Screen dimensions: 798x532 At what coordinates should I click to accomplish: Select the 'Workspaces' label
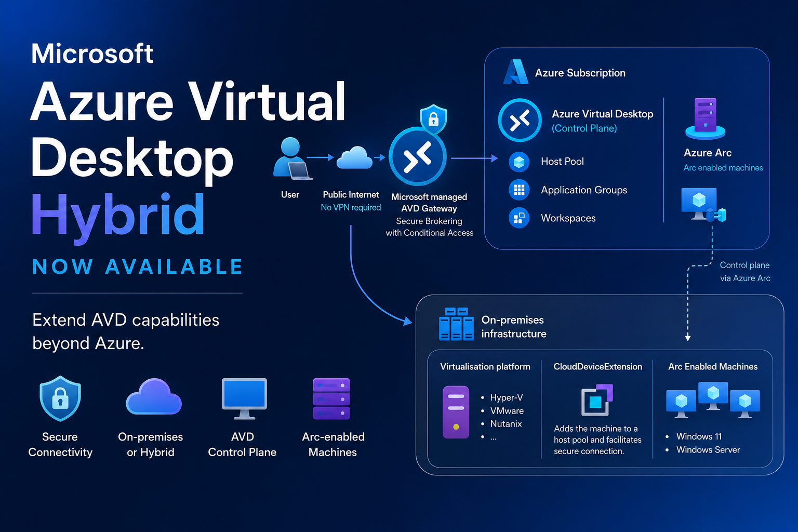pyautogui.click(x=568, y=218)
